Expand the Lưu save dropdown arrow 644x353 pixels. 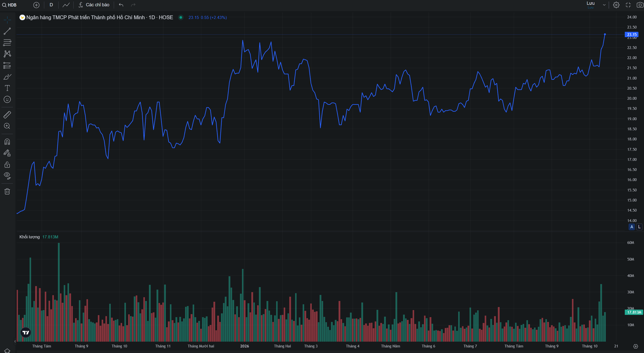(x=604, y=5)
